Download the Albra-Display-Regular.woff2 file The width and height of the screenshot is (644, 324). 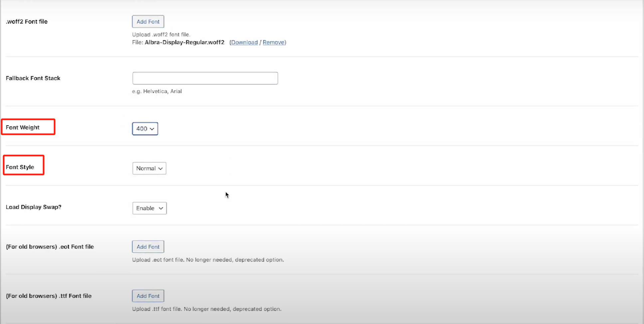[x=244, y=42]
